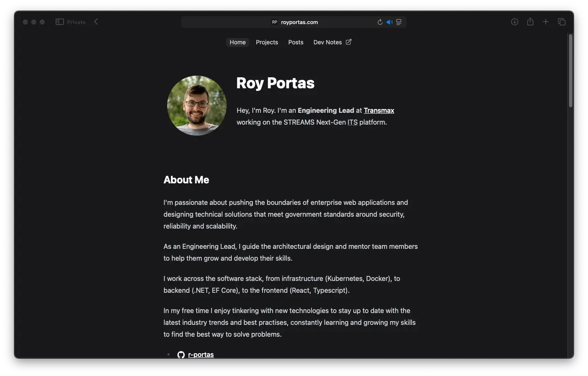Open the Share icon in toolbar
This screenshot has height=376, width=588.
[530, 22]
